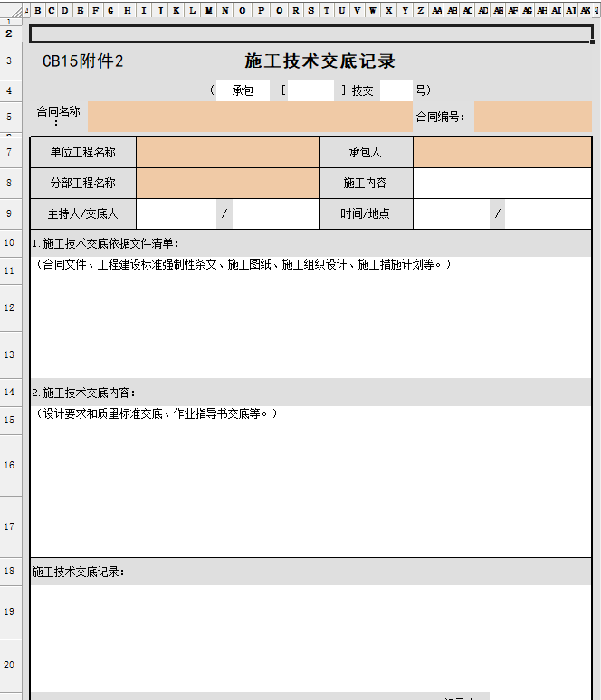This screenshot has width=601, height=700.
Task: Click the orange 合同名称 input field
Action: [x=249, y=117]
